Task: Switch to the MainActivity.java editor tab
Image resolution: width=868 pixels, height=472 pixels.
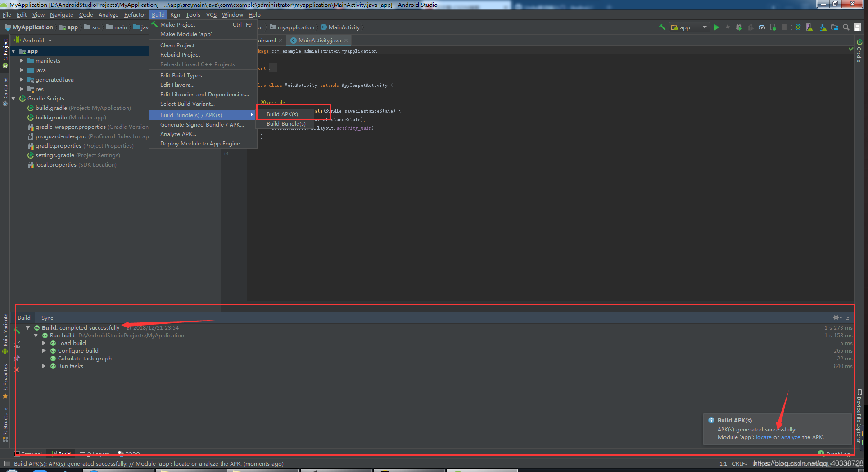Action: [319, 40]
